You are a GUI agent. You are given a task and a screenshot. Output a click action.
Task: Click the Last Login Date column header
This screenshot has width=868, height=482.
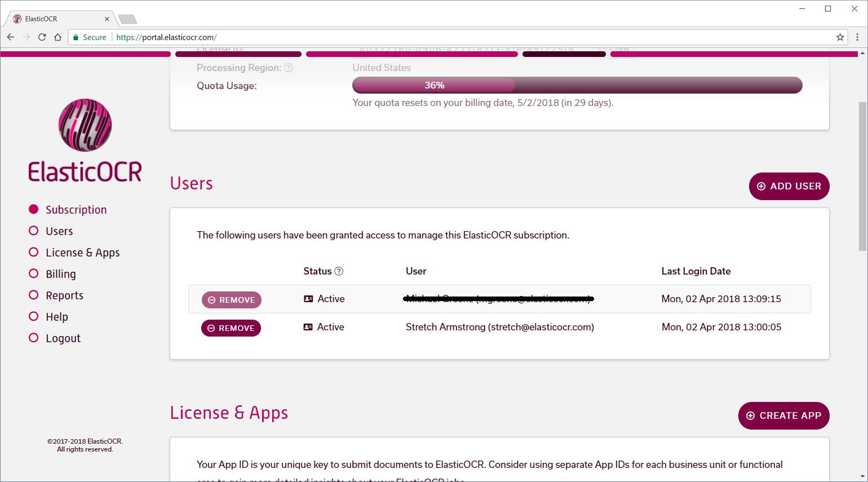(x=696, y=271)
